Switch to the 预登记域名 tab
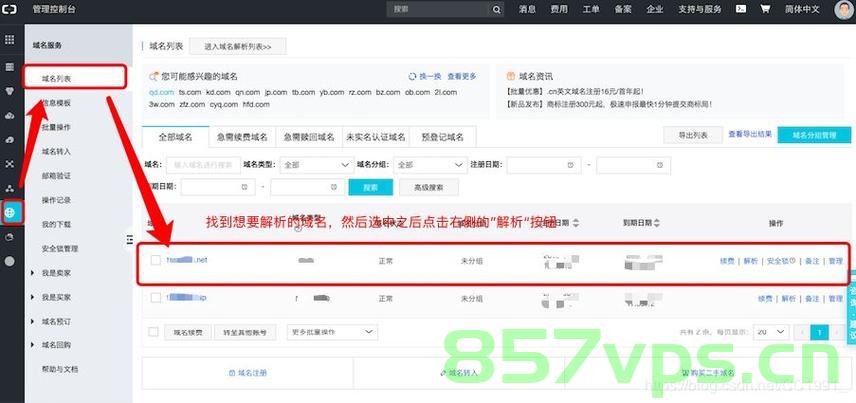This screenshot has width=856, height=403. pos(442,137)
